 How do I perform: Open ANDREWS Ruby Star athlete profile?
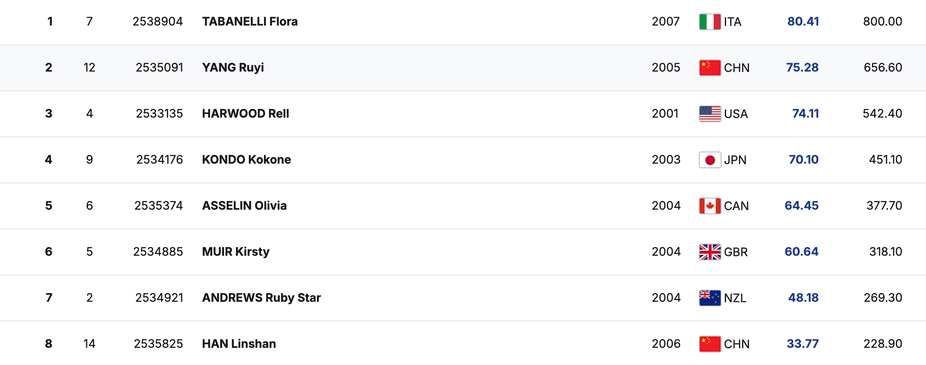coord(262,298)
